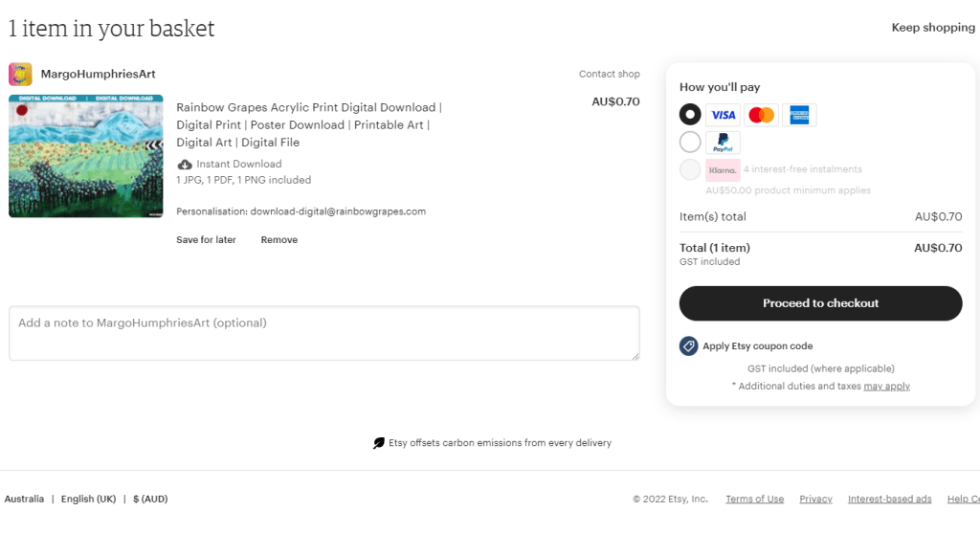The height and width of the screenshot is (556, 980).
Task: Click the American Express card icon
Action: coord(799,115)
